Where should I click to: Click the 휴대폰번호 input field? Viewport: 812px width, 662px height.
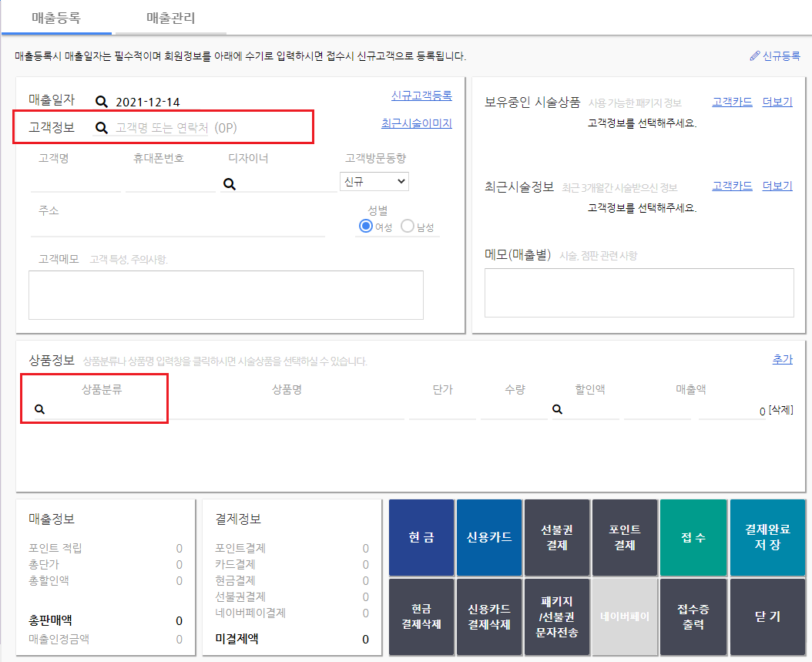click(x=170, y=183)
